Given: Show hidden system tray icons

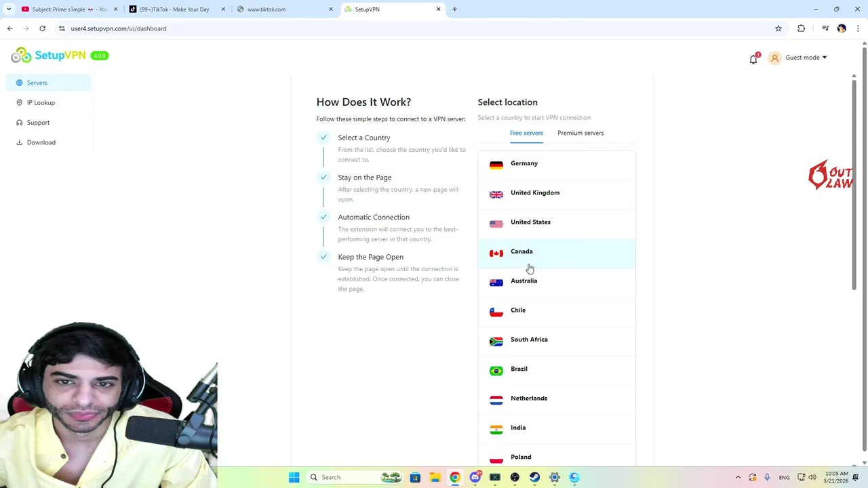Looking at the screenshot, I should tap(738, 477).
